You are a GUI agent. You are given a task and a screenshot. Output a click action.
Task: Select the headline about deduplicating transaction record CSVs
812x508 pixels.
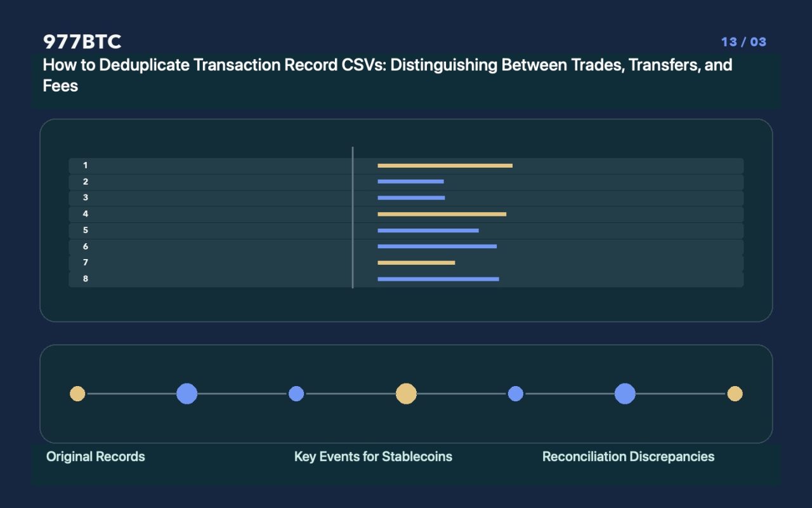(x=388, y=75)
